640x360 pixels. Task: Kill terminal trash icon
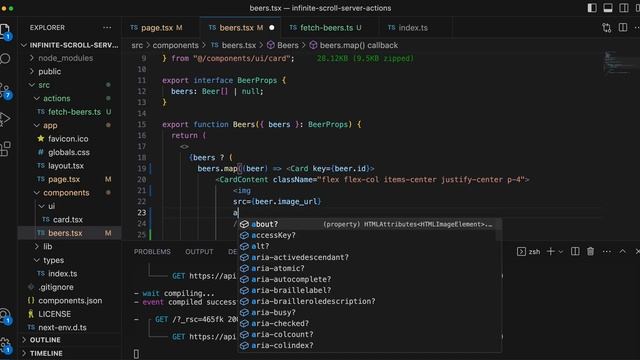[x=590, y=251]
